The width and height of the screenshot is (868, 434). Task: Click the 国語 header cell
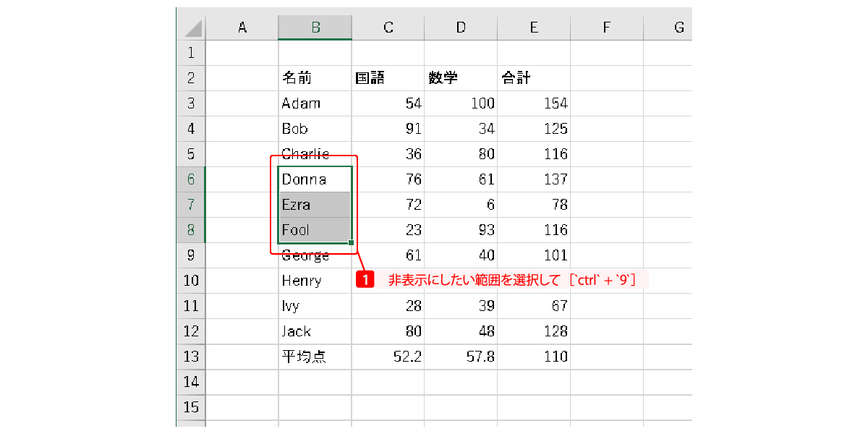(388, 78)
